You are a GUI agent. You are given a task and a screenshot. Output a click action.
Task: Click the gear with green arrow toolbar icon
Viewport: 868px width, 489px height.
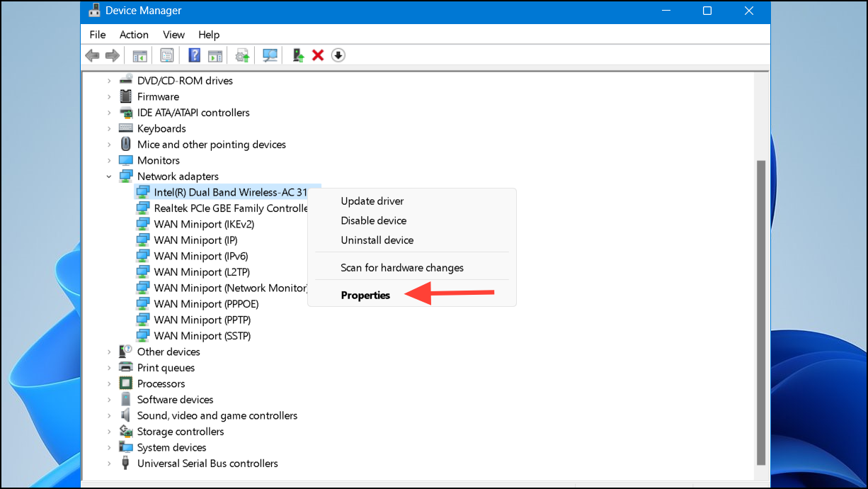click(243, 55)
